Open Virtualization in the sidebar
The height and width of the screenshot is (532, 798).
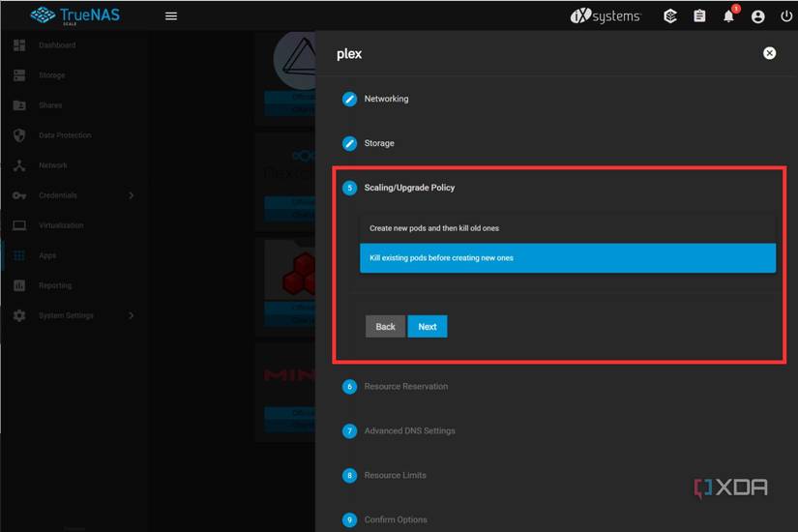pyautogui.click(x=61, y=225)
